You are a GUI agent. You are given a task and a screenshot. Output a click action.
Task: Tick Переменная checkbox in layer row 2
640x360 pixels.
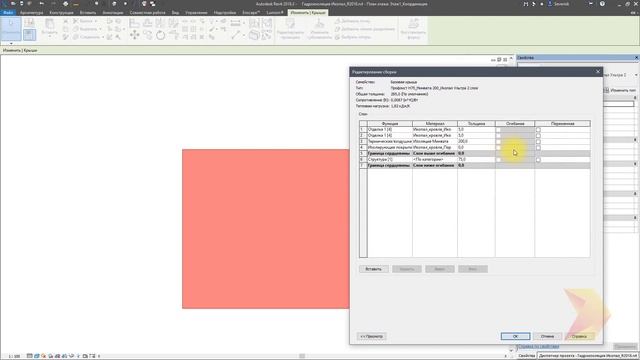(x=538, y=136)
